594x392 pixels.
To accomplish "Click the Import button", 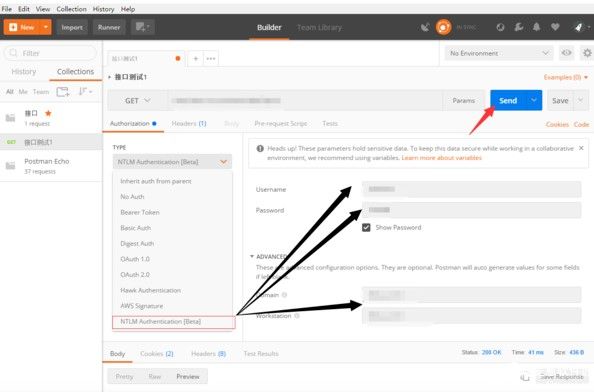I will [72, 27].
